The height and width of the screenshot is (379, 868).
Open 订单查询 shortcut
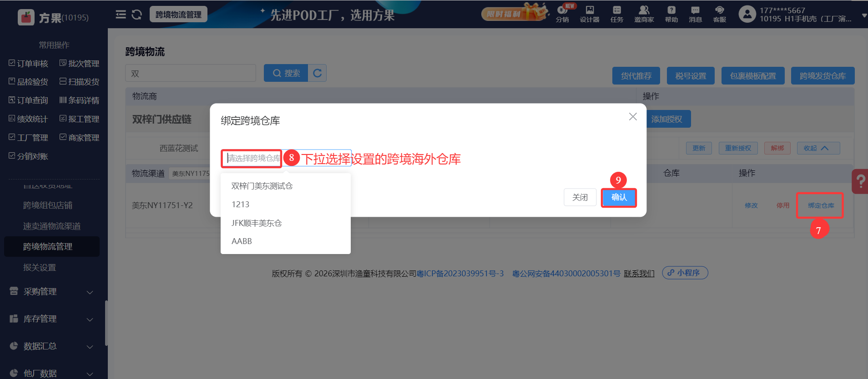pos(28,100)
